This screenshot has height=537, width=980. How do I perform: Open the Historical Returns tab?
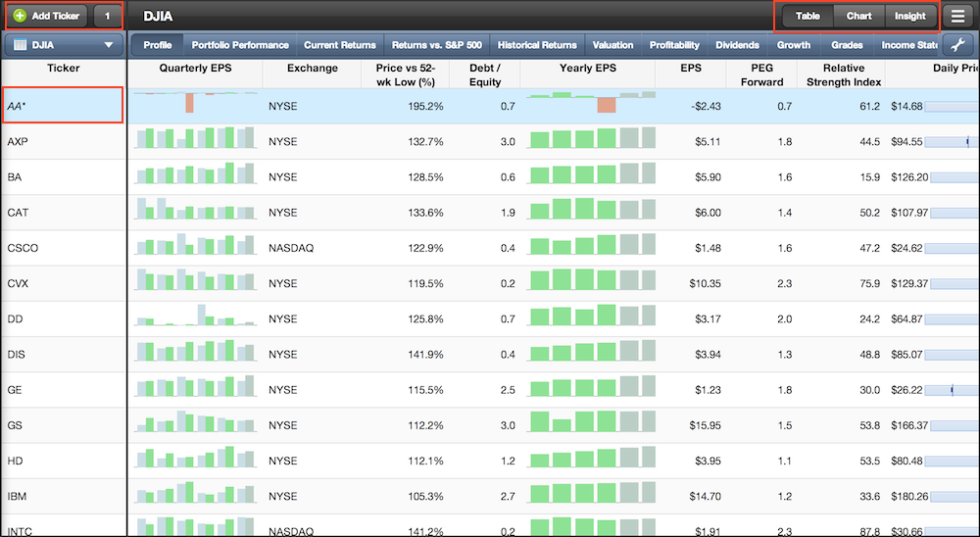[537, 45]
